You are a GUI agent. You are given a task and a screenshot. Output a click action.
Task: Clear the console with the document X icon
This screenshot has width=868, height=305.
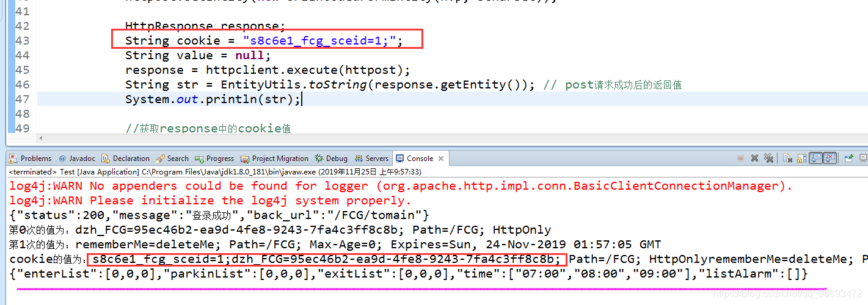pos(788,158)
